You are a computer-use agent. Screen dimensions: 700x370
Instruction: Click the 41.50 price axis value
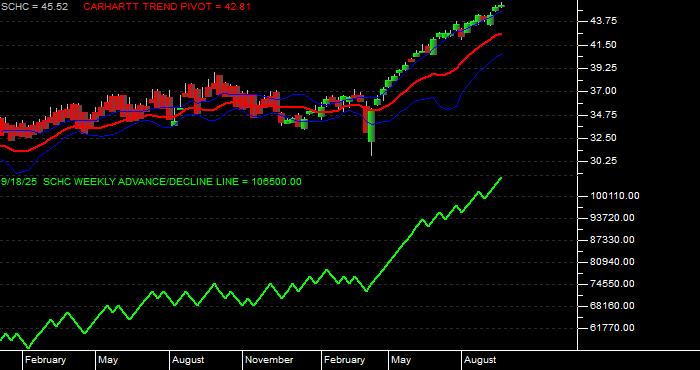click(x=603, y=45)
